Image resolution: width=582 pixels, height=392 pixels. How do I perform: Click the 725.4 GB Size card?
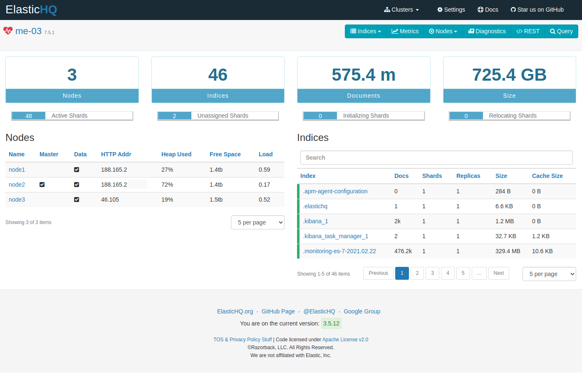510,80
